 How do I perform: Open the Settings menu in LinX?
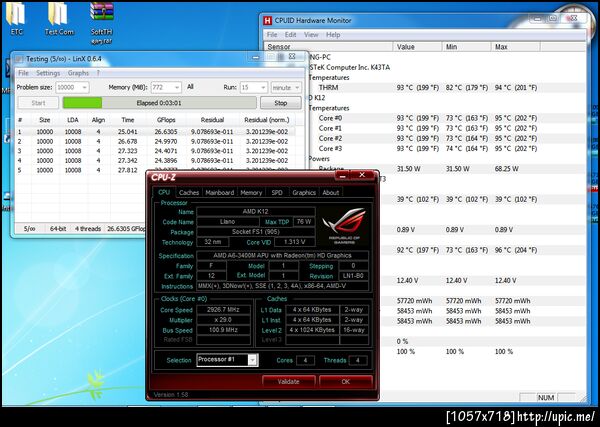point(48,73)
